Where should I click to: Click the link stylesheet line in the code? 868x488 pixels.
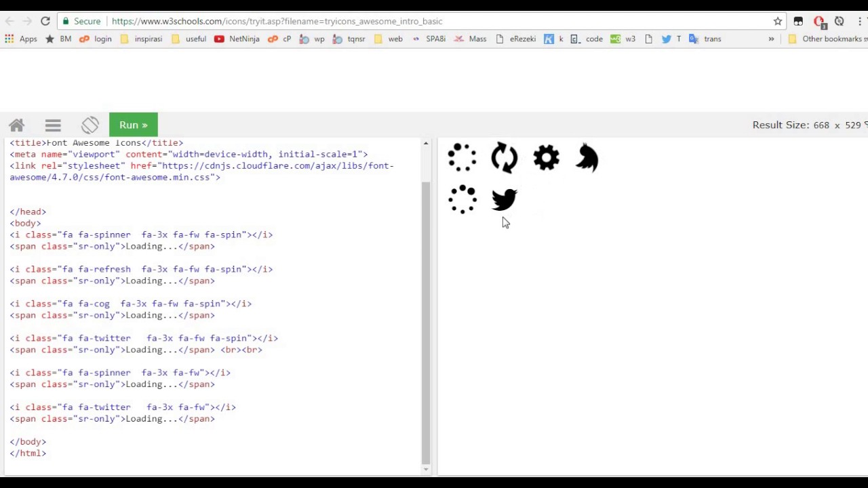click(201, 171)
